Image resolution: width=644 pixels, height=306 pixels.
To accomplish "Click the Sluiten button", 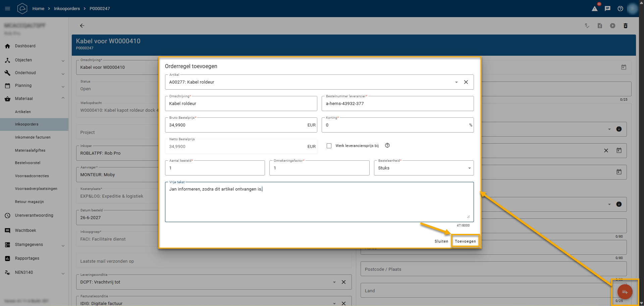I will tap(441, 241).
